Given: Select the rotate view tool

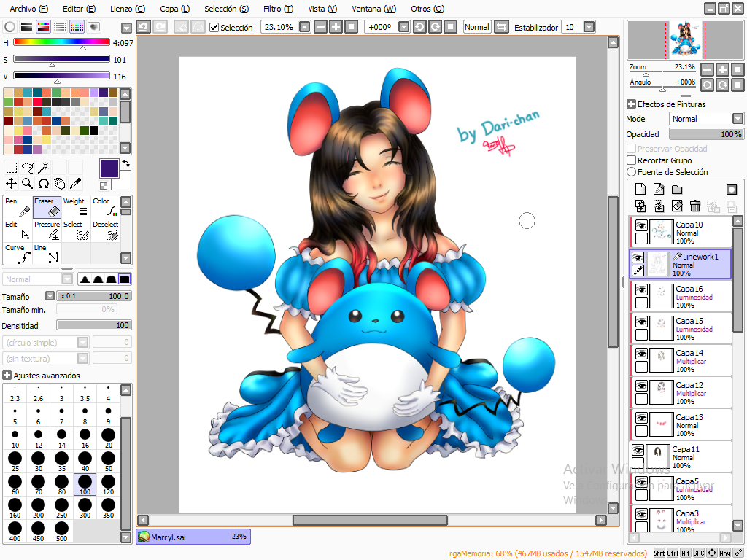Looking at the screenshot, I should pyautogui.click(x=43, y=183).
